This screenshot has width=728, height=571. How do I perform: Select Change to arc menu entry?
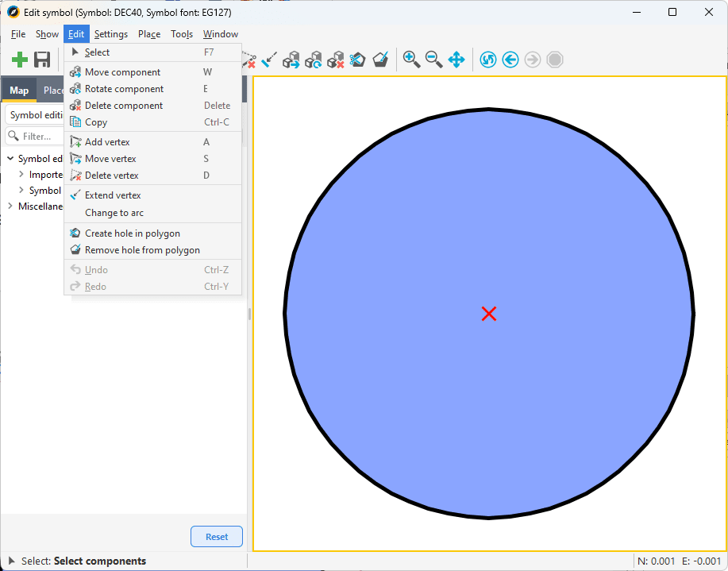[x=114, y=213]
